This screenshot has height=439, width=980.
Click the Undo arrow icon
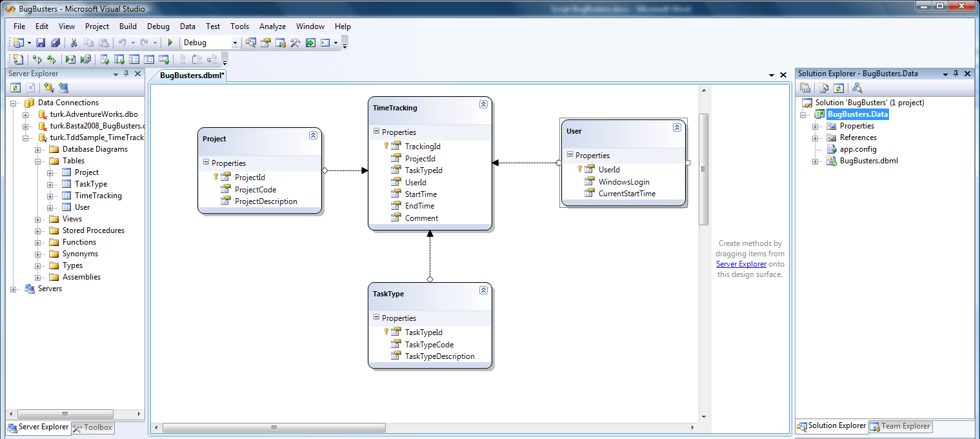pos(122,43)
